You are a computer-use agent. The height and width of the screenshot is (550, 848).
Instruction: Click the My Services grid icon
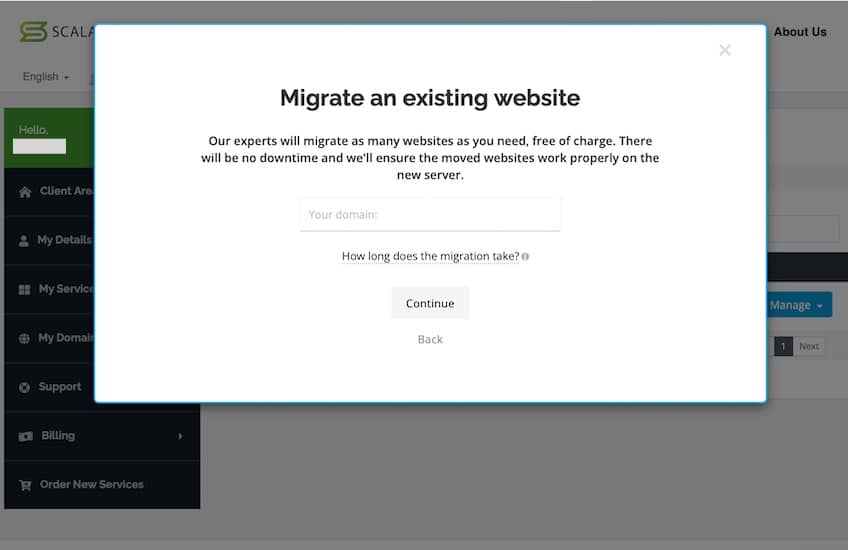tap(25, 290)
